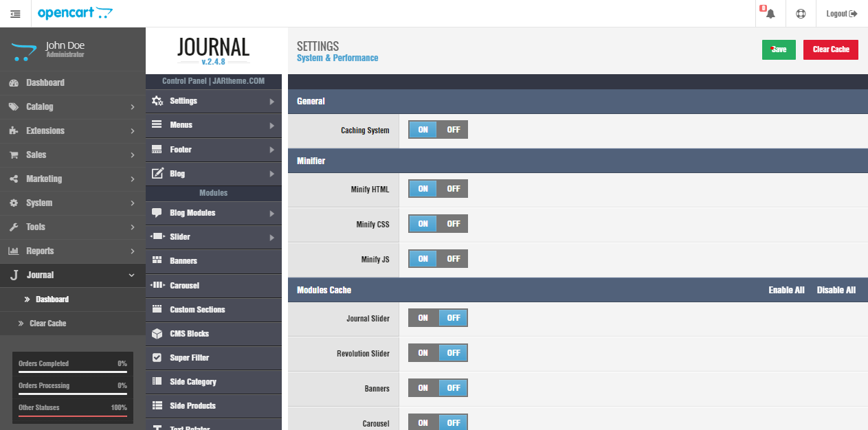Open the Custom Sections menu item
Image resolution: width=868 pixels, height=430 pixels.
pyautogui.click(x=214, y=309)
